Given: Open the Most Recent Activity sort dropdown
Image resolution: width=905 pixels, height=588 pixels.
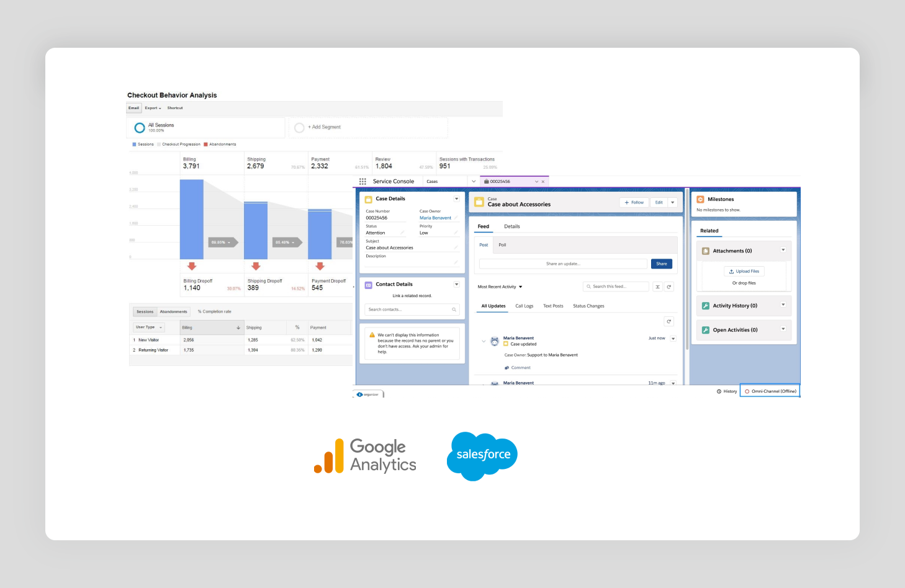Looking at the screenshot, I should tap(500, 287).
